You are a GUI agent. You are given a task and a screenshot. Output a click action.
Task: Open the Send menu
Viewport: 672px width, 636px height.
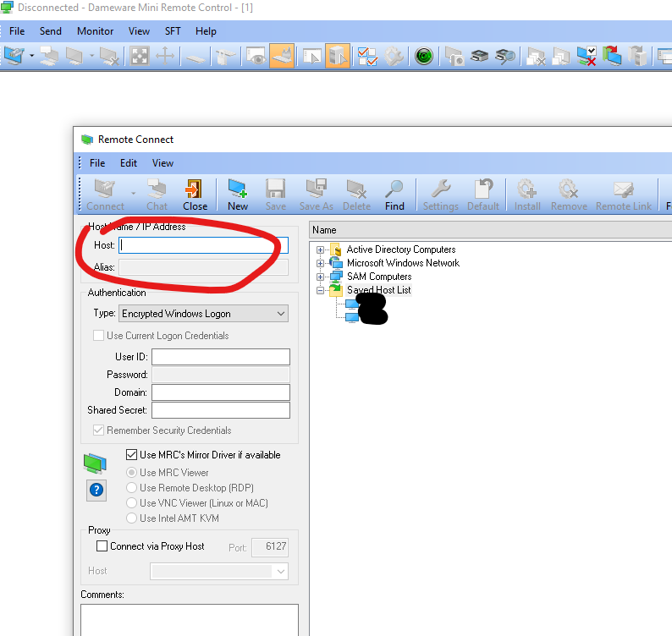tap(51, 31)
